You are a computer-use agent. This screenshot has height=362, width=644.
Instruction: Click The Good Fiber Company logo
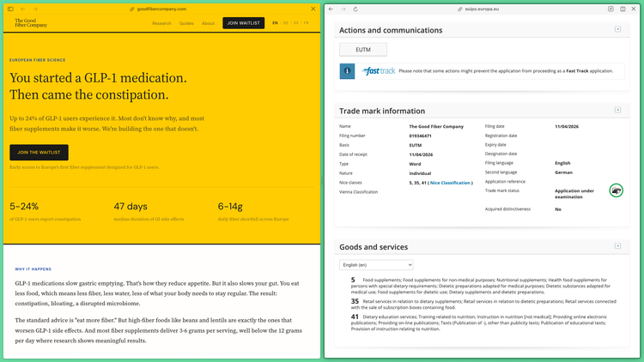coord(31,22)
